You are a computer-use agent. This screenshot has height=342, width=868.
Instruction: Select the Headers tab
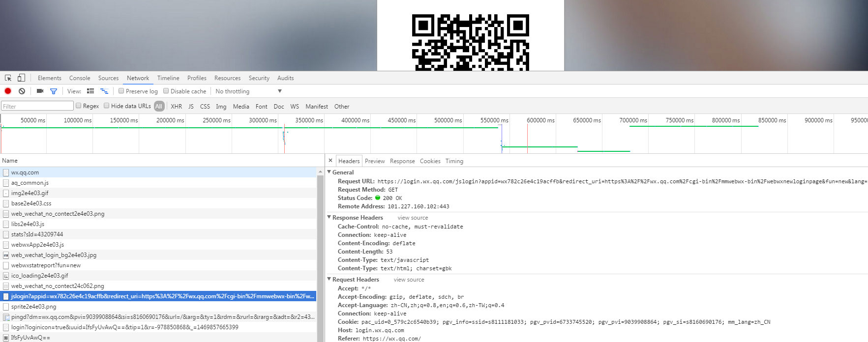349,161
